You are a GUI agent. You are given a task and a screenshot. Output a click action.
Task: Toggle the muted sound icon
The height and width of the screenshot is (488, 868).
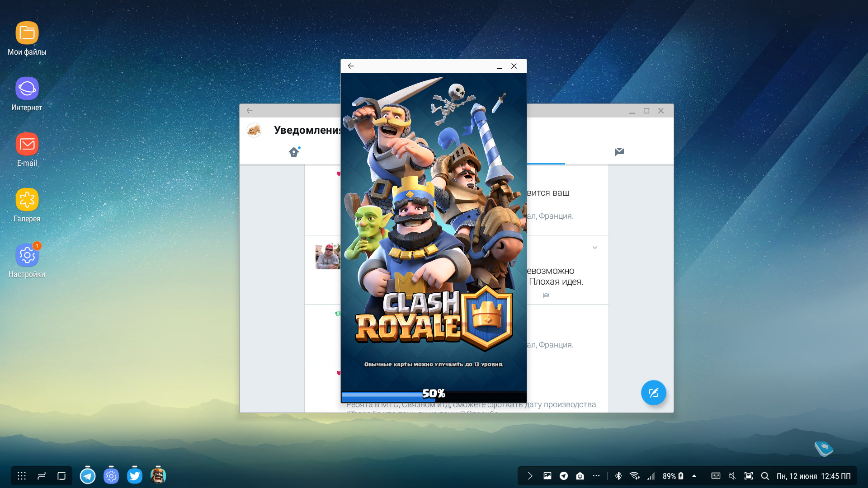click(x=732, y=476)
